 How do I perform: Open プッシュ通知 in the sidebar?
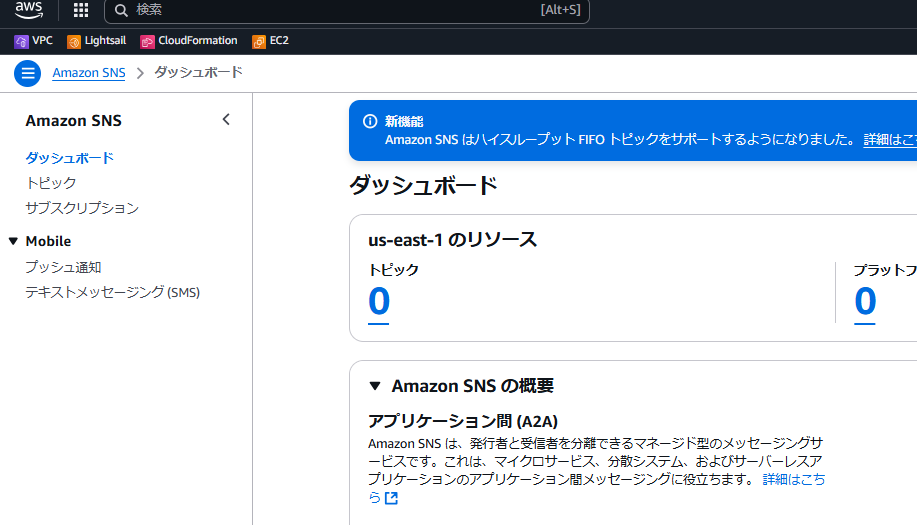point(63,267)
